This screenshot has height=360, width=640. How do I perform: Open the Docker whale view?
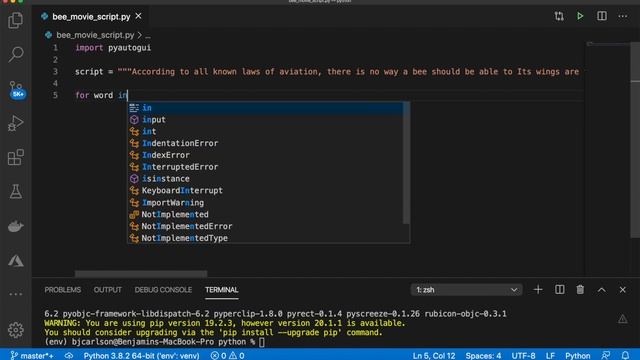pyautogui.click(x=16, y=226)
